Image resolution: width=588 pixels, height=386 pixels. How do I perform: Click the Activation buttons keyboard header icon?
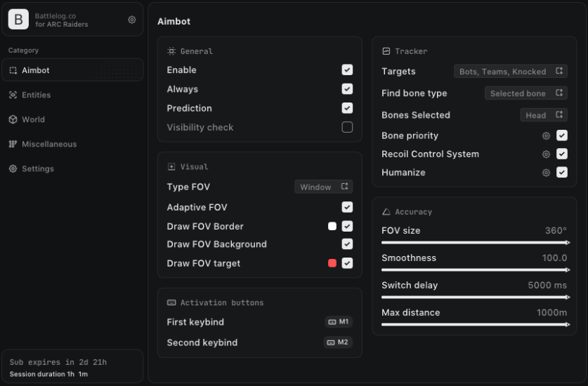pos(171,302)
